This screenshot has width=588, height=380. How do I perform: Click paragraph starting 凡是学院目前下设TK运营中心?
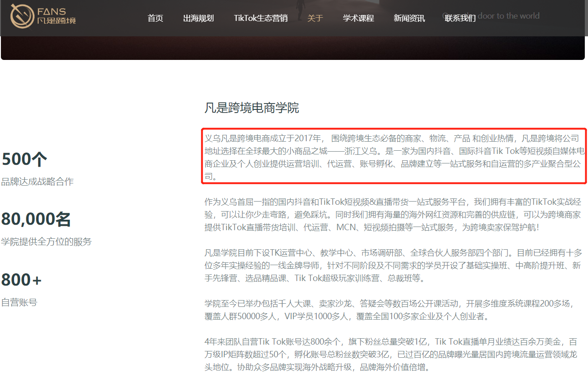coord(393,265)
